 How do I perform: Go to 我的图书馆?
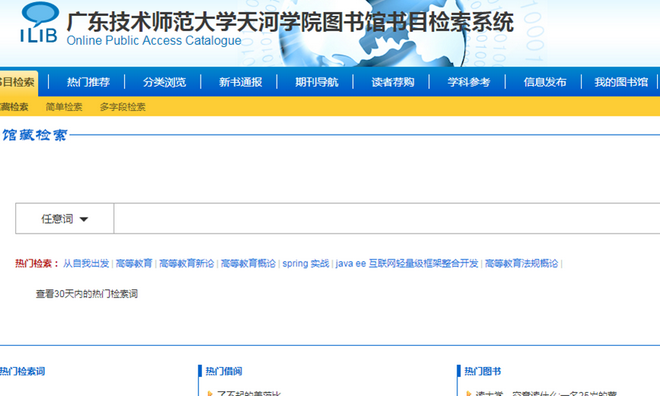click(621, 82)
